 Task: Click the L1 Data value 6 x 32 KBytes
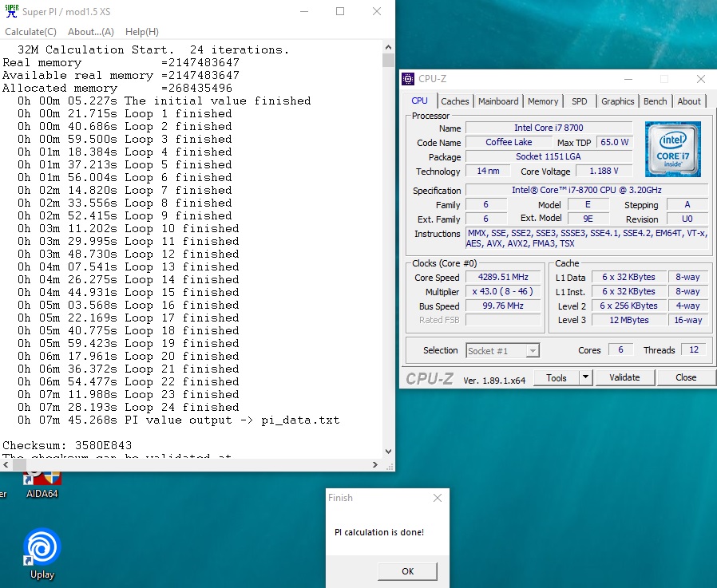pos(628,277)
